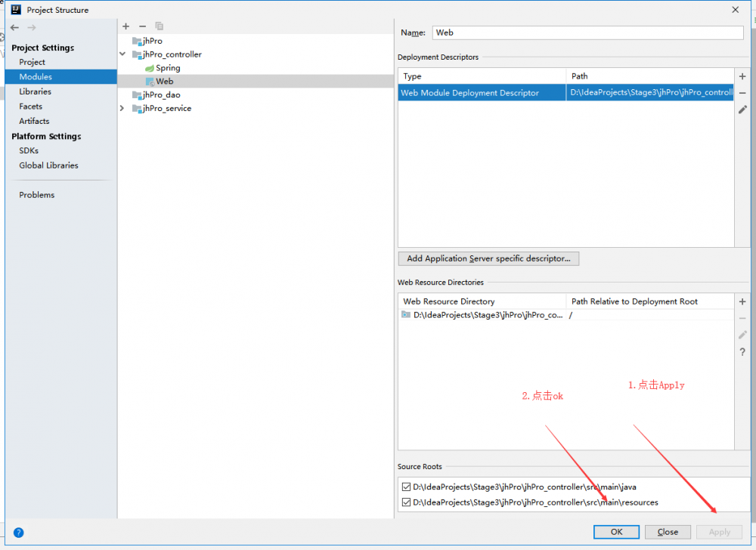
Task: Open the blue help button
Action: tap(18, 532)
